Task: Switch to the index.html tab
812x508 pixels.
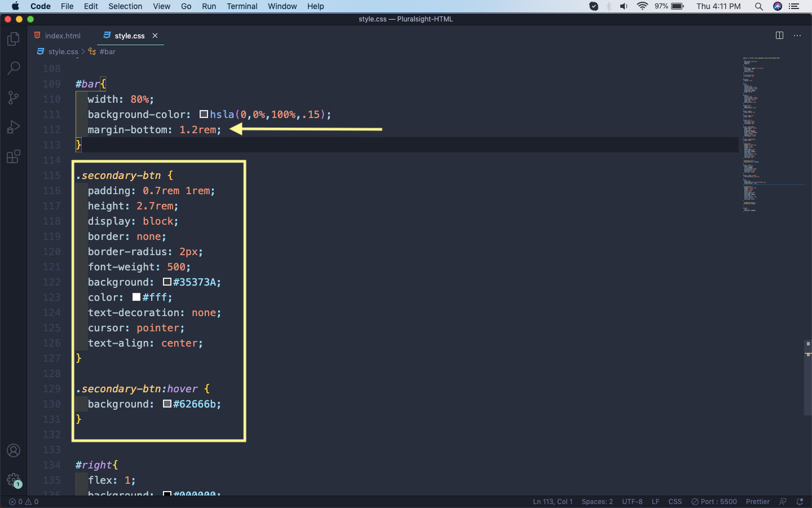Action: [x=62, y=36]
